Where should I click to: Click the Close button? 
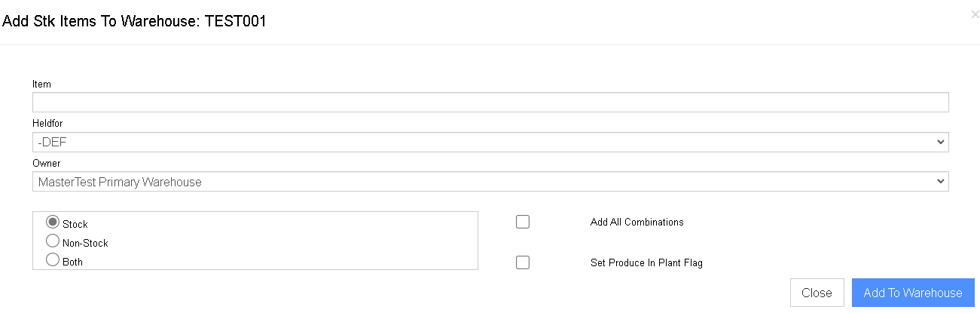click(x=817, y=293)
